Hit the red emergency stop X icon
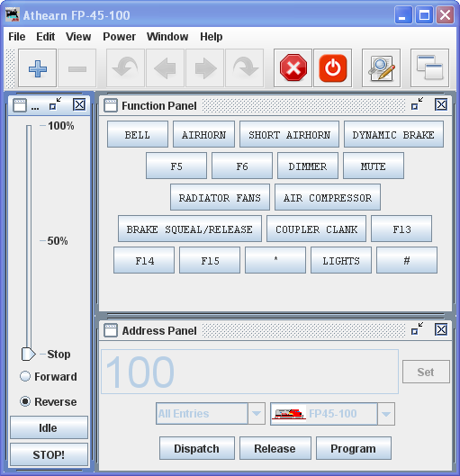The width and height of the screenshot is (460, 476). click(293, 68)
